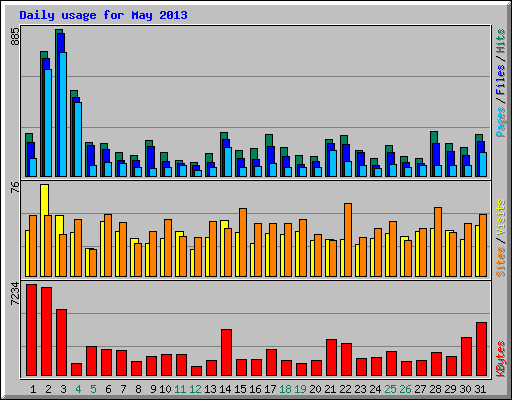Click the blue 'Files' legend label
This screenshot has width=512, height=400.
click(501, 80)
